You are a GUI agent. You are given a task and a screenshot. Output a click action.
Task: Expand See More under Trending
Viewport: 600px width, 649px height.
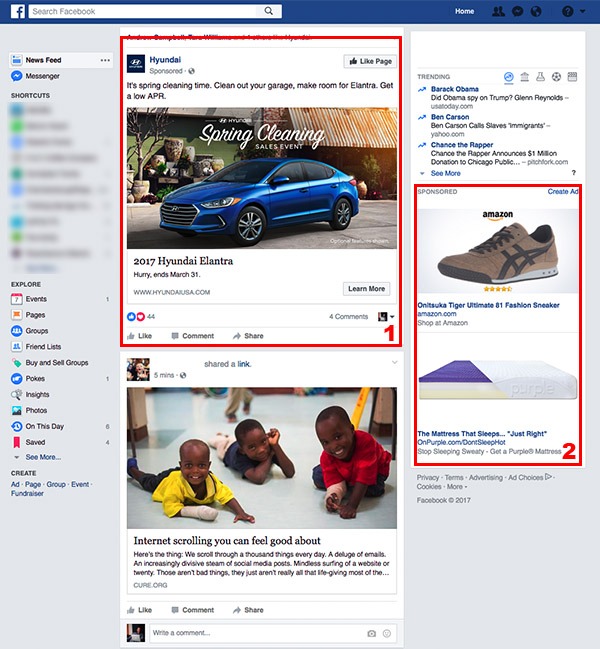coord(444,173)
